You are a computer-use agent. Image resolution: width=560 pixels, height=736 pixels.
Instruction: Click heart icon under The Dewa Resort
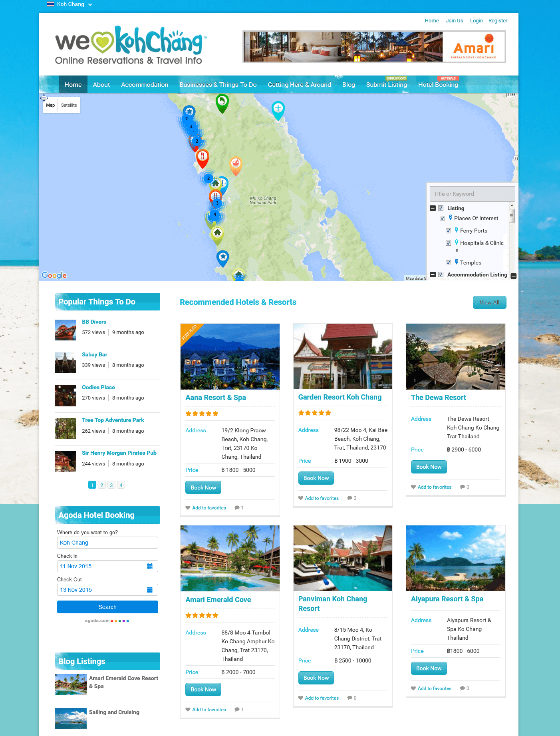click(413, 487)
